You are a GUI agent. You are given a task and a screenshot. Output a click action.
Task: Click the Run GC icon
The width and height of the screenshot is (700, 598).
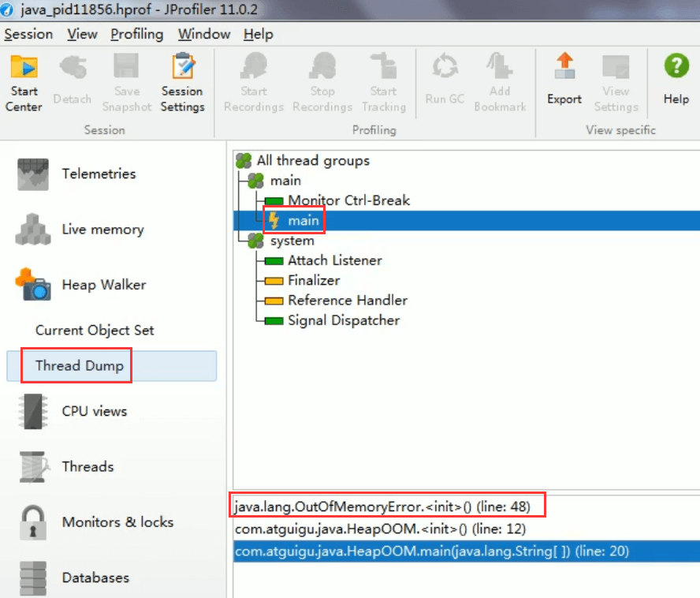445,66
